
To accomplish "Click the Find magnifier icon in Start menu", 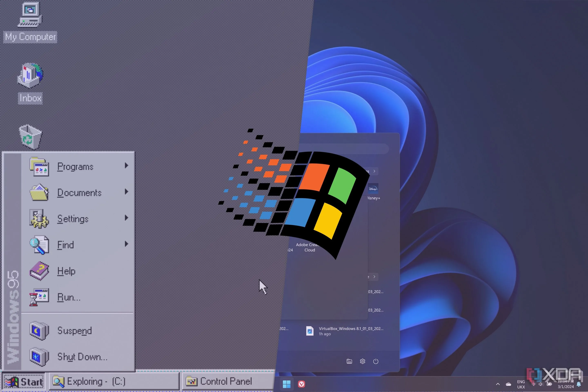I will click(39, 245).
